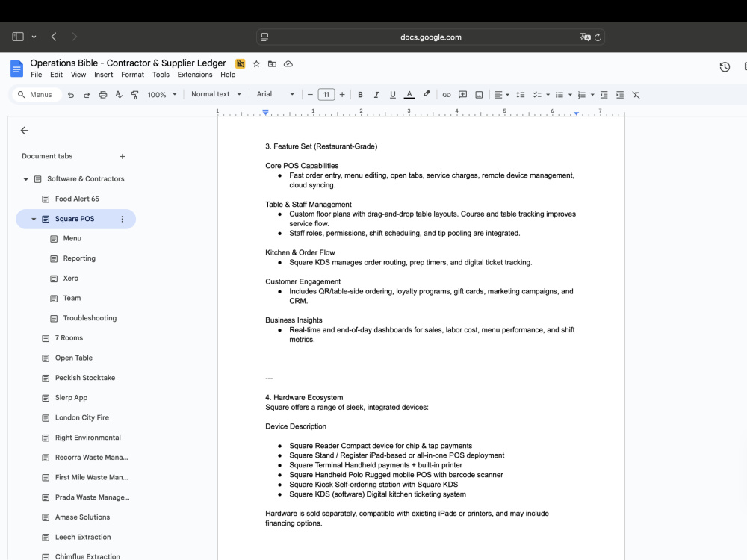Viewport: 747px width, 560px height.
Task: Click the Google Docs home icon
Action: [16, 69]
